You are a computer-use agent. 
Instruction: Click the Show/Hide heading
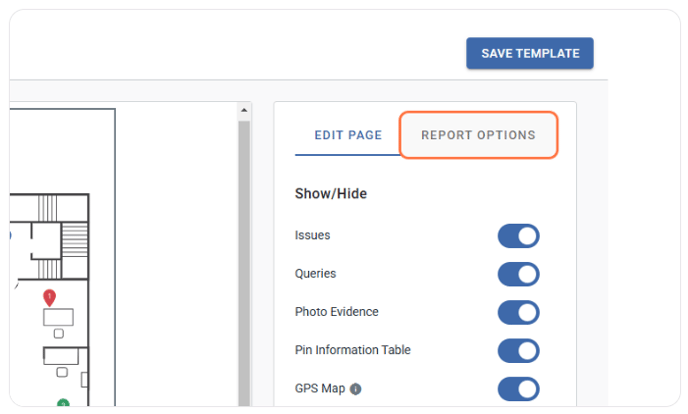click(331, 193)
